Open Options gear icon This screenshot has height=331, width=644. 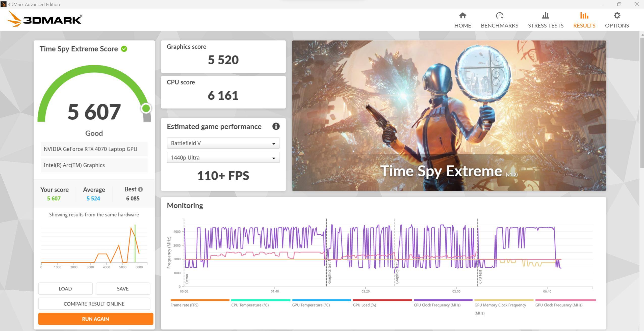(617, 16)
